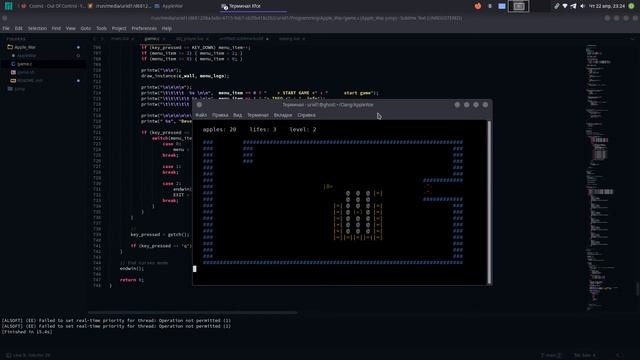Open the Whisker applications menu icon
The image size is (640, 360).
coord(8,6)
